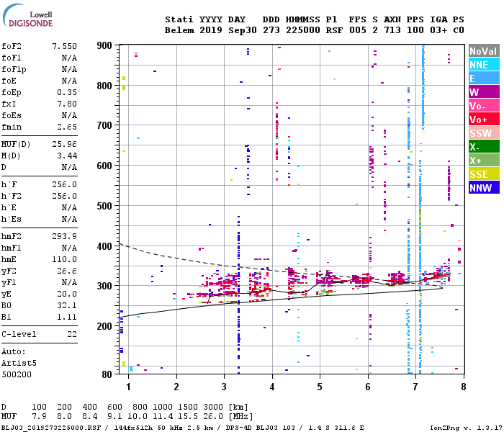Screen dimensions: 504x432
Task: Select the Vo+ red legend swatch
Action: (x=484, y=120)
